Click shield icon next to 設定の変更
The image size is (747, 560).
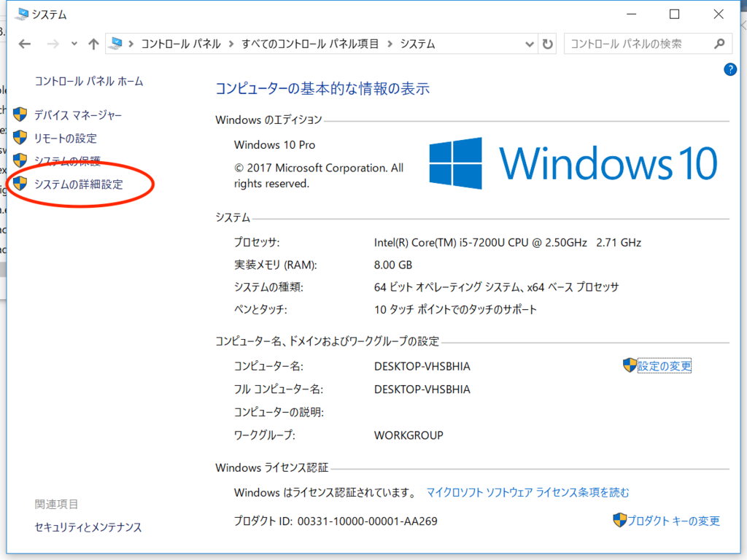pyautogui.click(x=630, y=365)
